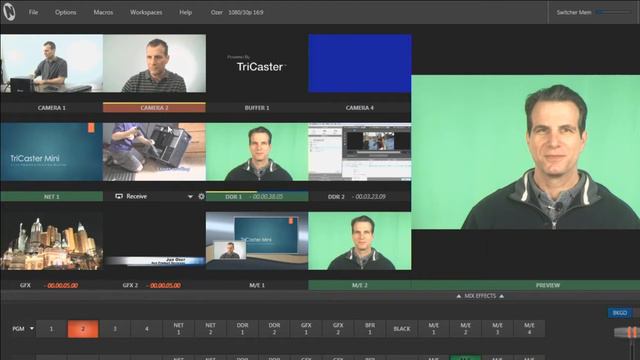Viewport: 640px width, 360px height.
Task: Click the Receive monitor icon
Action: click(x=119, y=196)
